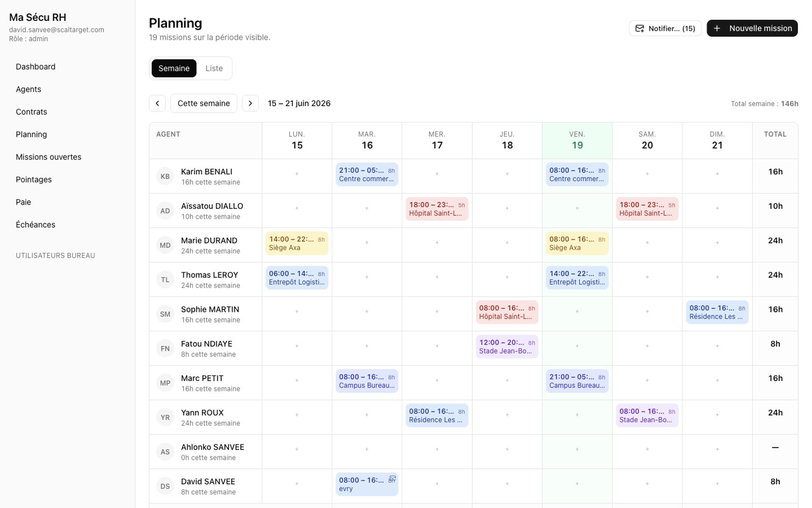Image resolution: width=812 pixels, height=508 pixels.
Task: Click the name Karim BENALI
Action: click(207, 172)
